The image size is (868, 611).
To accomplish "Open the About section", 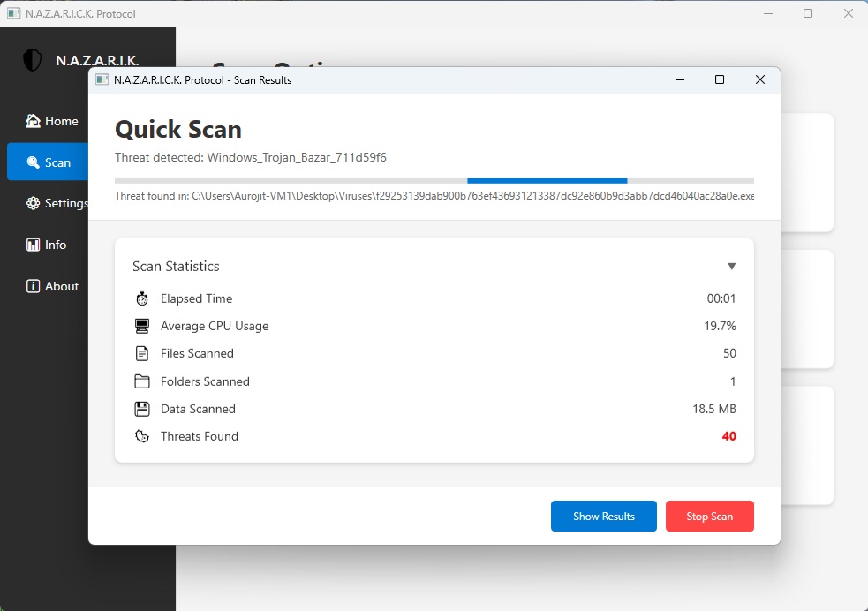I will [x=51, y=286].
